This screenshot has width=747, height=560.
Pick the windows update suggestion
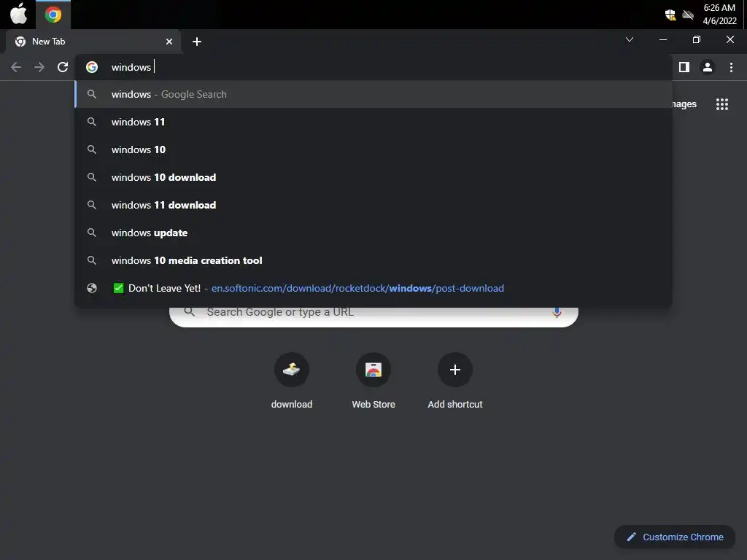[x=373, y=233]
